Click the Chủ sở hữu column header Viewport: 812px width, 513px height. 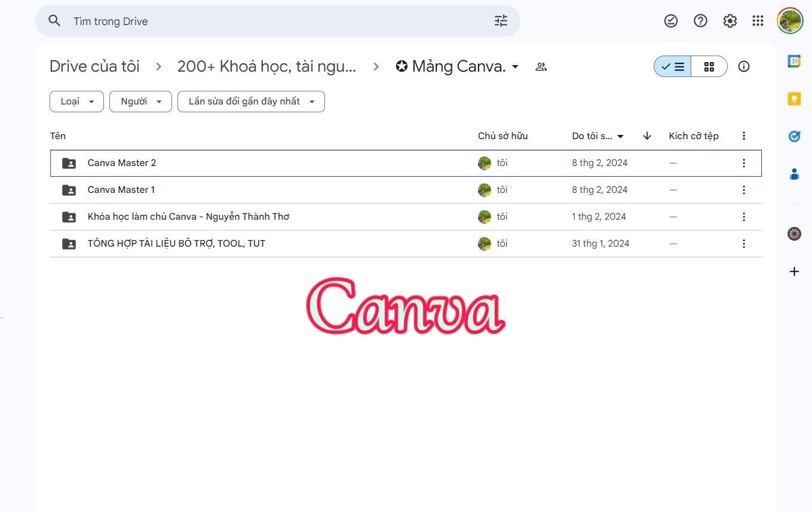tap(502, 136)
